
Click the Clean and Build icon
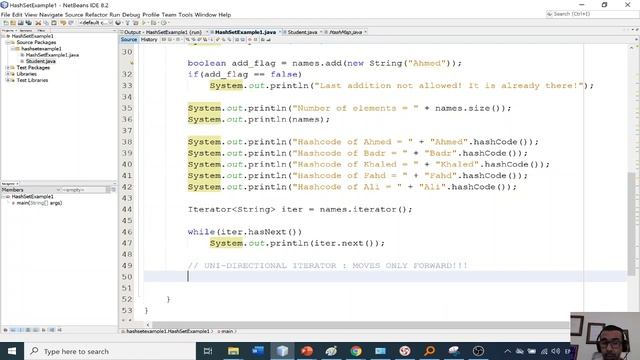click(x=136, y=23)
